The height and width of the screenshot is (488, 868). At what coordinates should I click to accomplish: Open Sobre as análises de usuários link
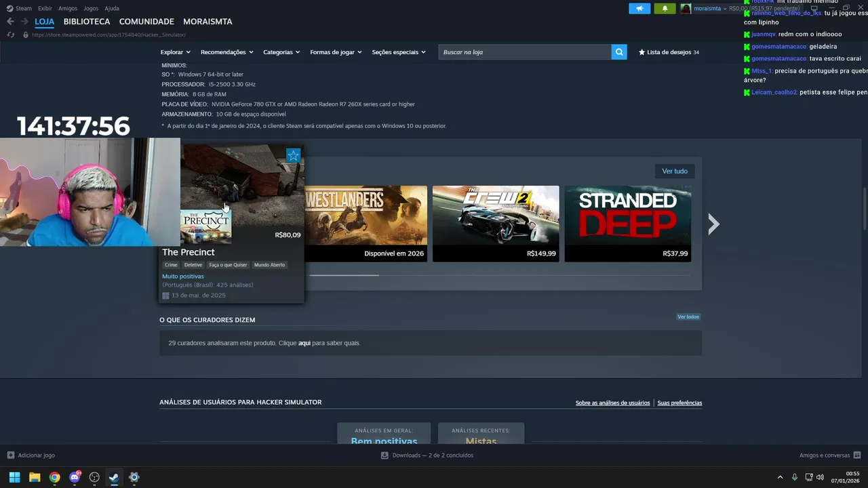pos(612,403)
